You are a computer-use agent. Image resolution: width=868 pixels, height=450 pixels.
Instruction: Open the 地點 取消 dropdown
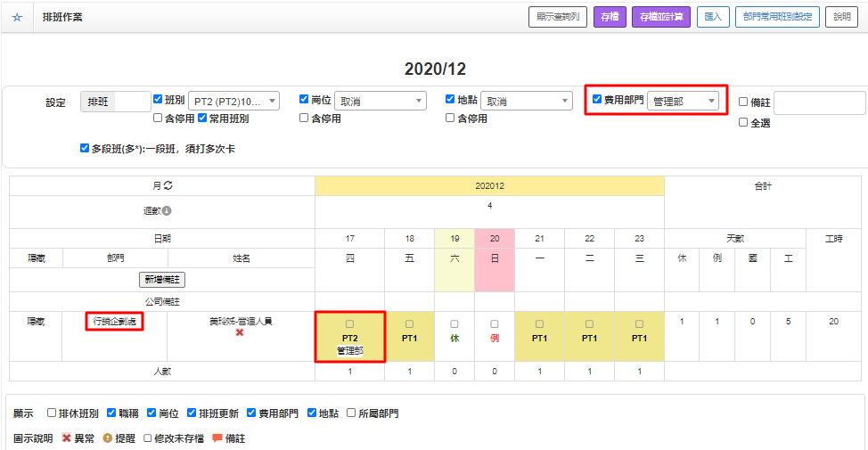(x=527, y=102)
